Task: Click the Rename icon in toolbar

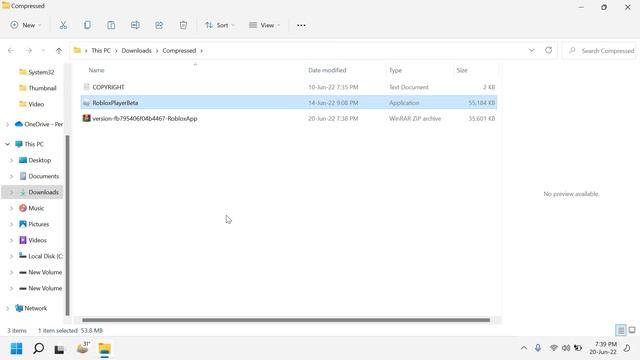Action: coord(135,25)
